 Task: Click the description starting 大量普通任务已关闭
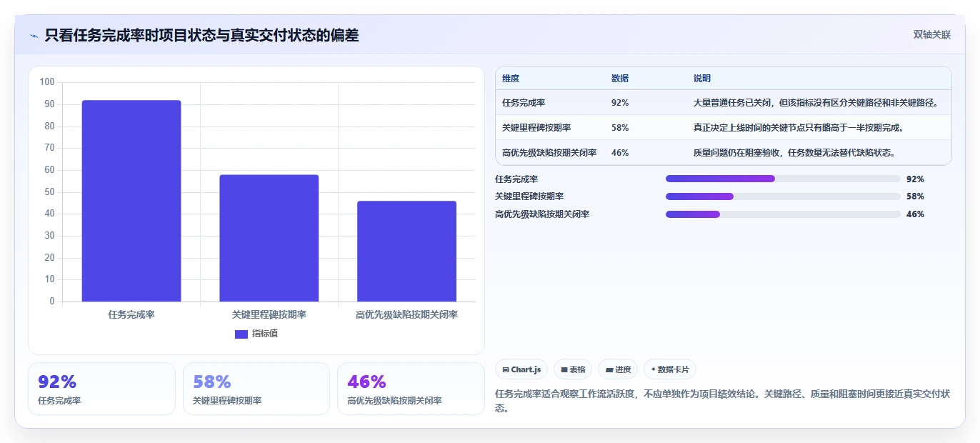(x=816, y=103)
